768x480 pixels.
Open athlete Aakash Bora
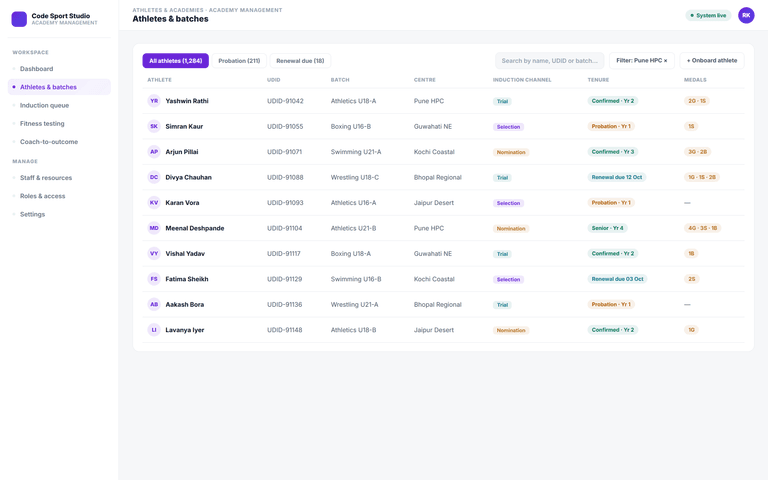point(185,305)
